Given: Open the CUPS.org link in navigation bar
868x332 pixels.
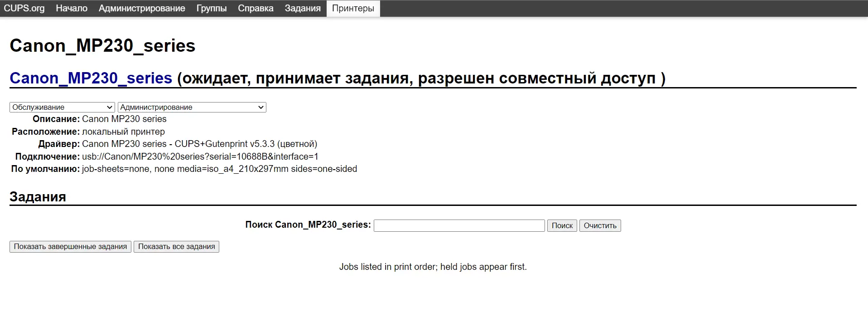Looking at the screenshot, I should 24,8.
